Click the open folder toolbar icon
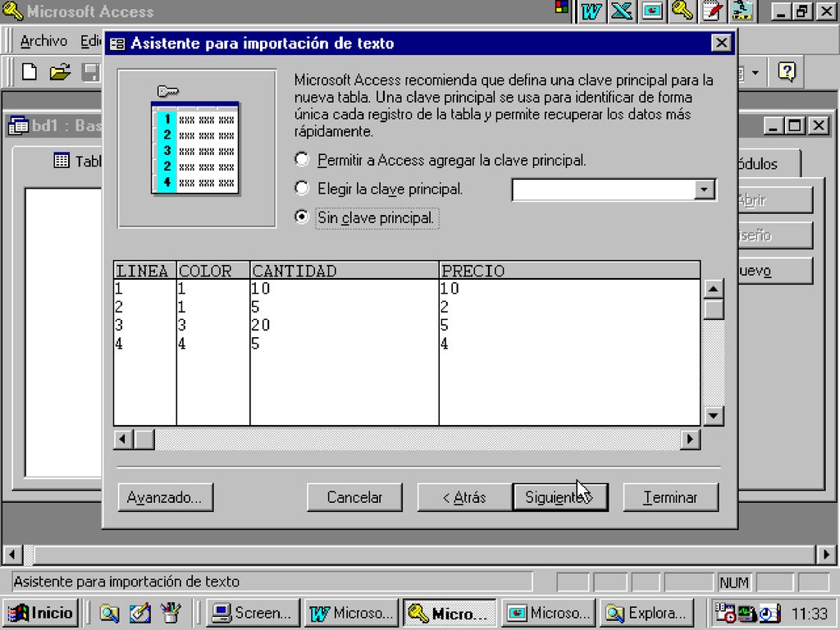Viewport: 840px width, 630px height. point(60,71)
